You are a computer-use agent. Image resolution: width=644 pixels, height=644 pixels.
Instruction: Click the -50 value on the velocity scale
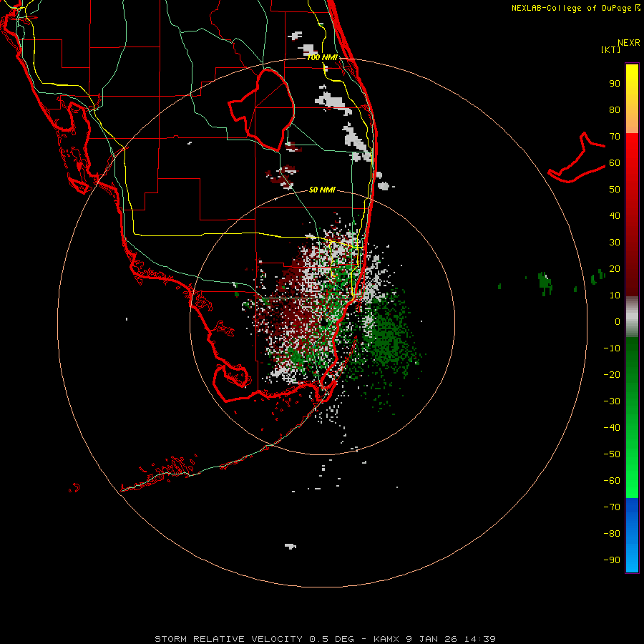(612, 454)
